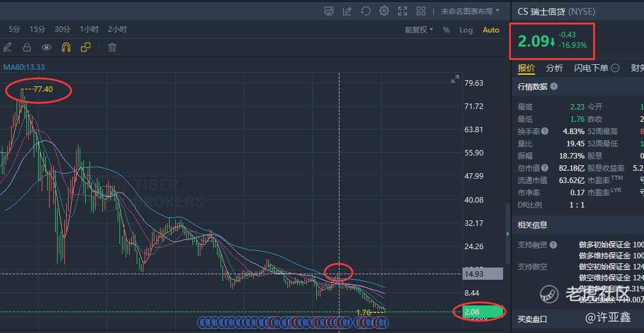The height and width of the screenshot is (333, 644).
Task: Click the 做空初始保证金 row label
Action: [x=605, y=266]
